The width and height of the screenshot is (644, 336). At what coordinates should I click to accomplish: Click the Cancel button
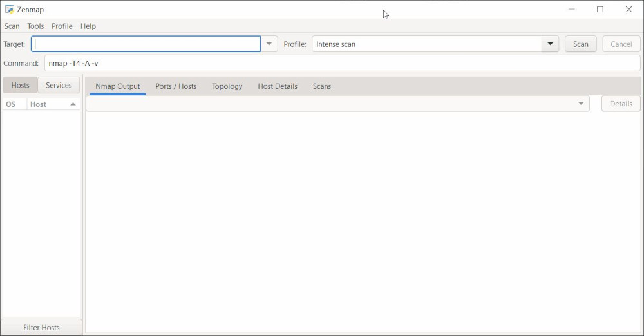tap(621, 44)
